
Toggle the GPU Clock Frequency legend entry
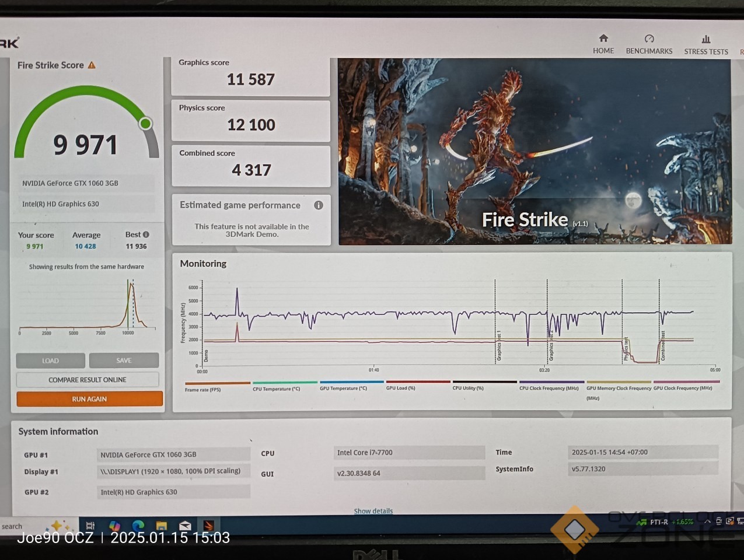click(x=686, y=385)
